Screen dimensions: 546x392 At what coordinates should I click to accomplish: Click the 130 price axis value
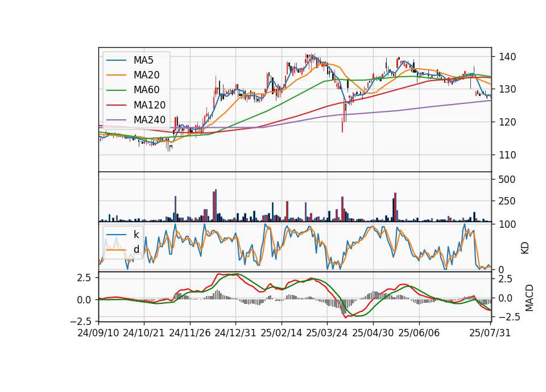pos(507,89)
